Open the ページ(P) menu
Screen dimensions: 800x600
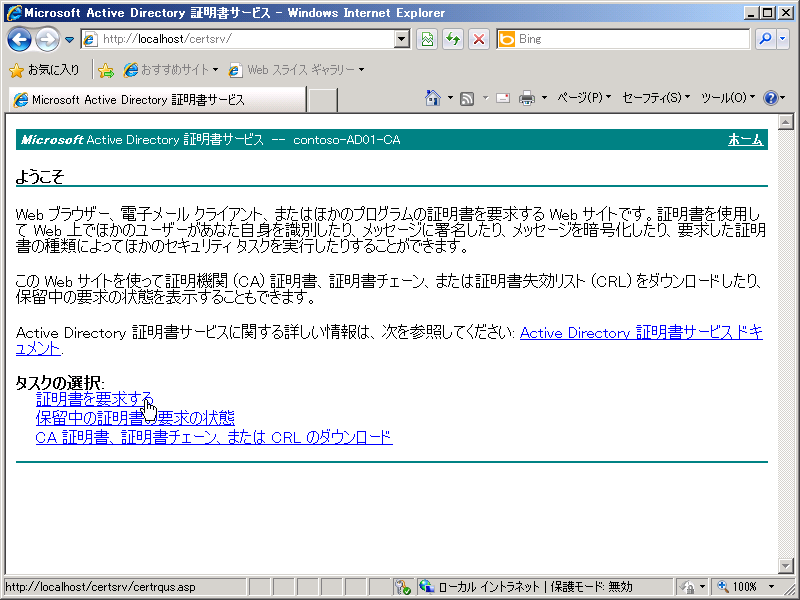click(584, 97)
